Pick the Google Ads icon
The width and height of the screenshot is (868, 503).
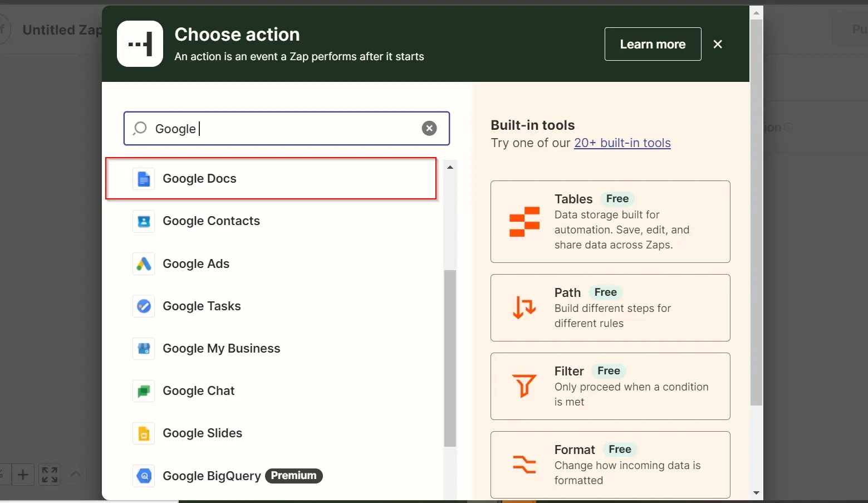click(x=144, y=263)
